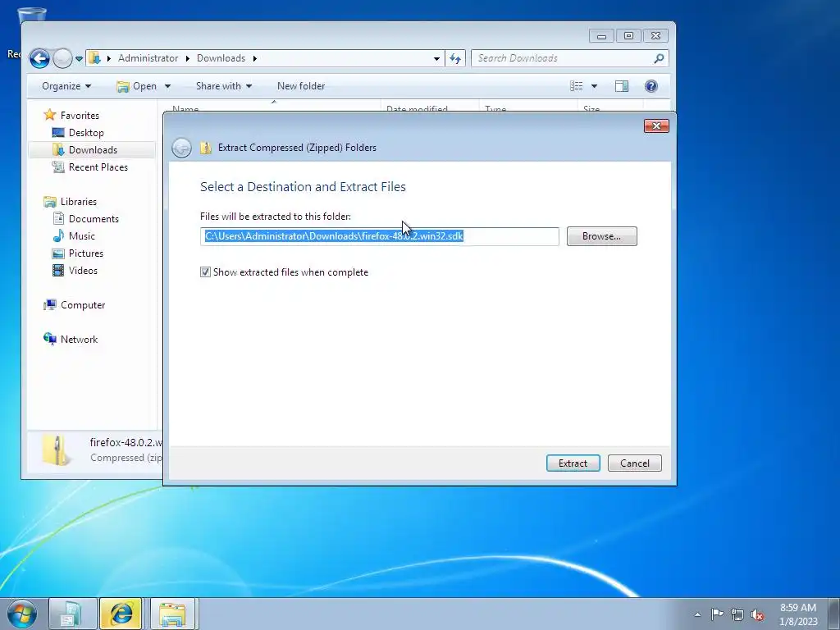Select Downloads in the address breadcrumb

tap(221, 58)
